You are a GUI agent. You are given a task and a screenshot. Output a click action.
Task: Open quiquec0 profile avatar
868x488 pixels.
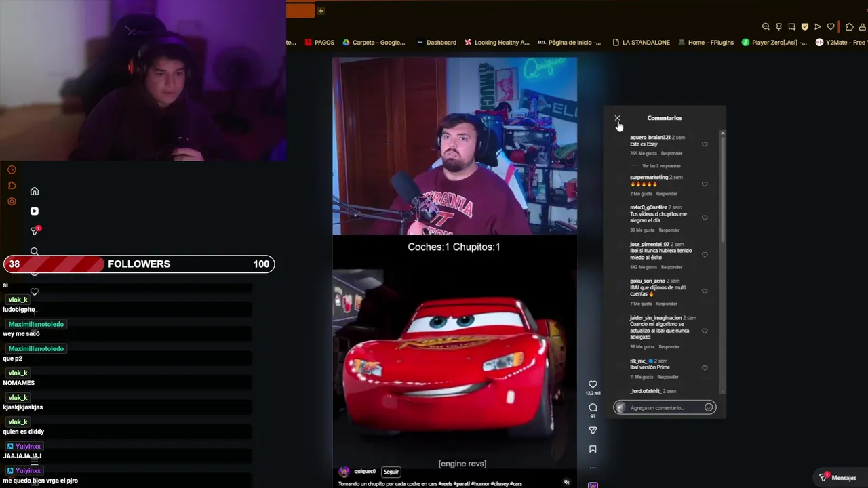pyautogui.click(x=344, y=472)
